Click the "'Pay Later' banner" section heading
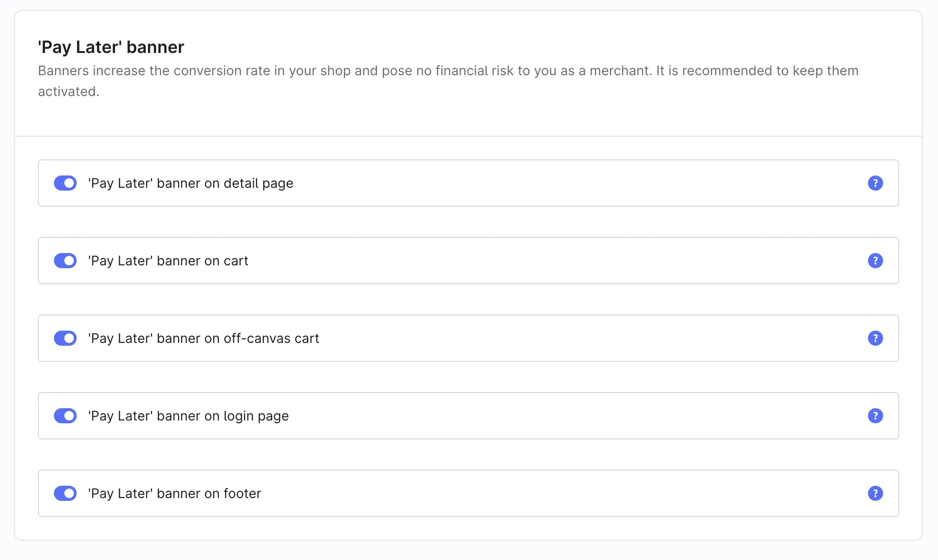The height and width of the screenshot is (560, 938). (111, 47)
